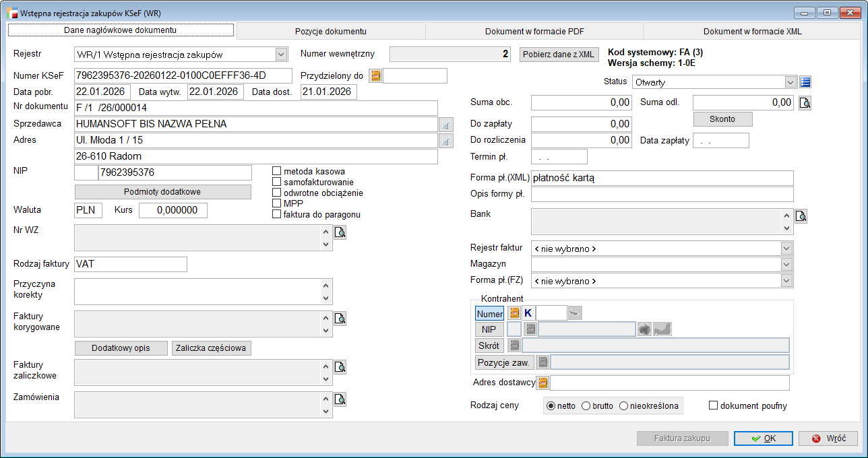Open the Dokument w formacie PDF tab
Image resolution: width=868 pixels, height=458 pixels.
[x=534, y=31]
